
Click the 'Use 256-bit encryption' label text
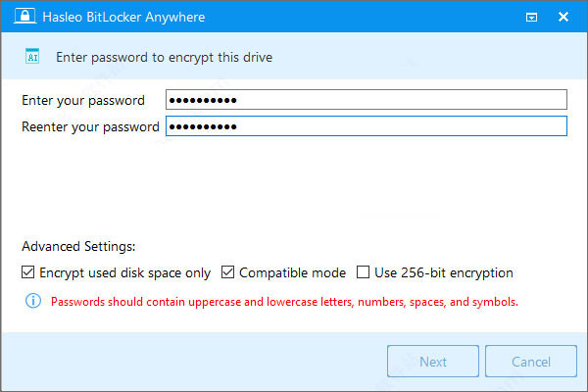[444, 272]
